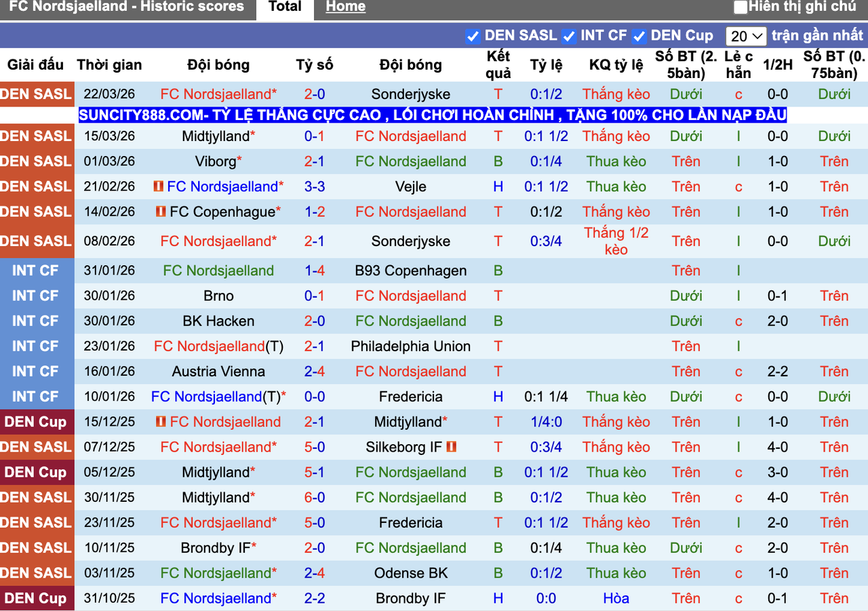Viewport: 868px width, 611px height.
Task: Switch to the Total tab
Action: [x=285, y=7]
